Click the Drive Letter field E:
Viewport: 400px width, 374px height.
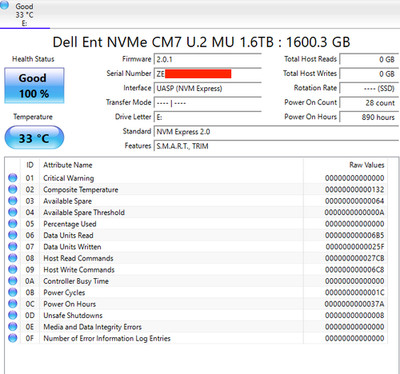point(207,117)
